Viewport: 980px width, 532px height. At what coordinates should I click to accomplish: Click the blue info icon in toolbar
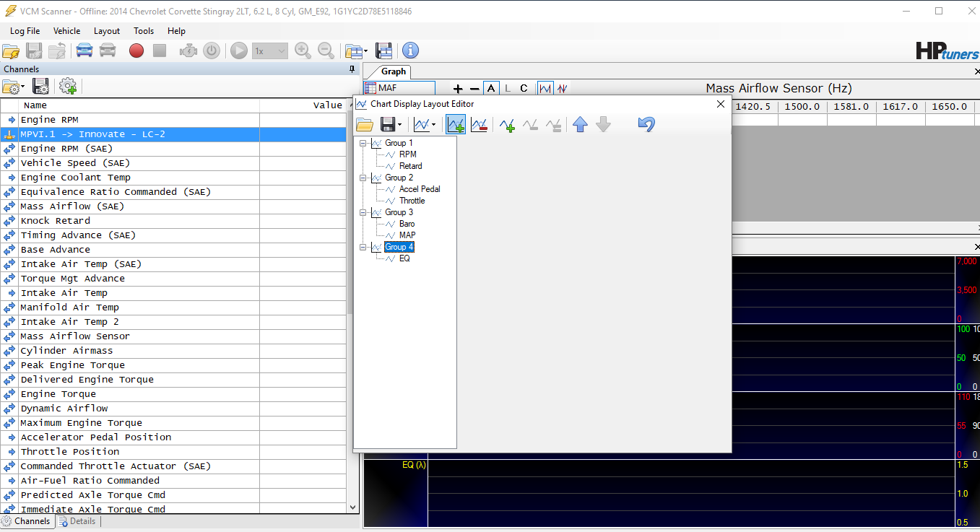pos(410,51)
